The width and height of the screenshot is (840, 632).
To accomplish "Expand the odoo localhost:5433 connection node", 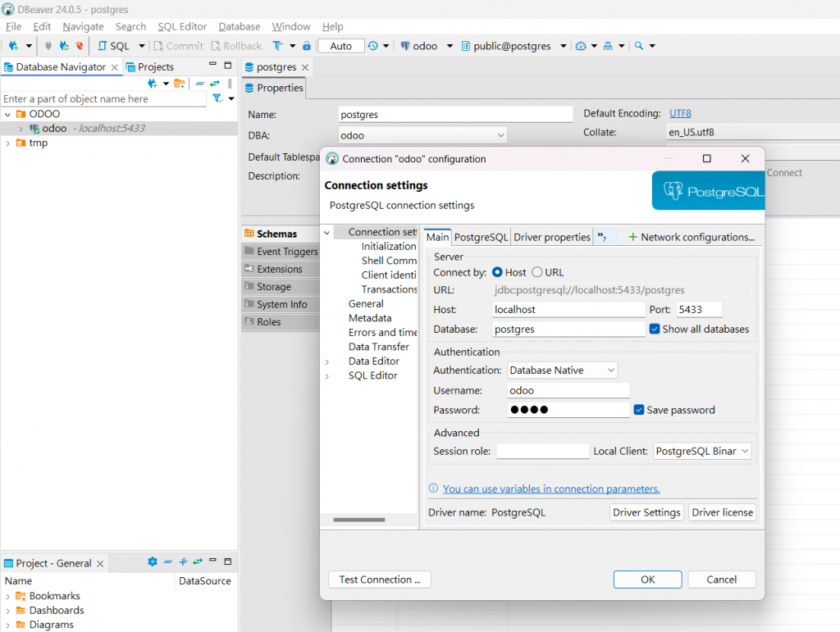I will click(21, 129).
